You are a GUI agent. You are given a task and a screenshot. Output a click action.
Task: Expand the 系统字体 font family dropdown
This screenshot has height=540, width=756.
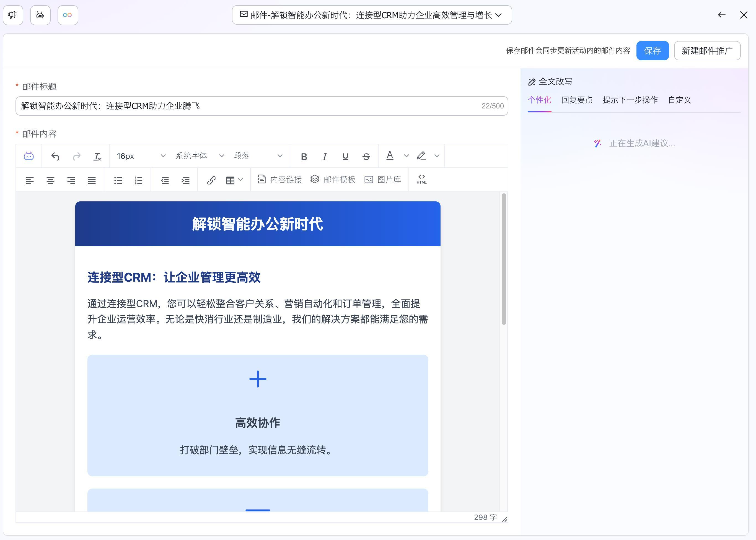pos(200,156)
